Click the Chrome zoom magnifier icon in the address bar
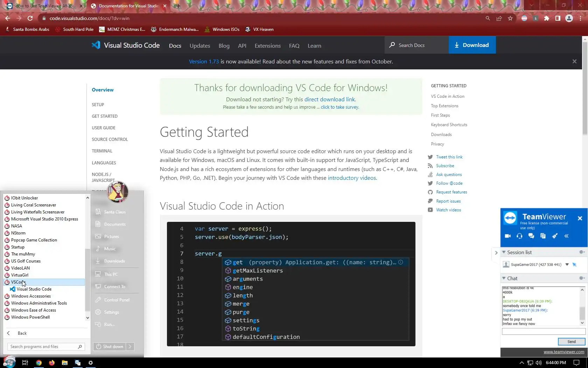Screen dimensions: 588x368 (488, 18)
